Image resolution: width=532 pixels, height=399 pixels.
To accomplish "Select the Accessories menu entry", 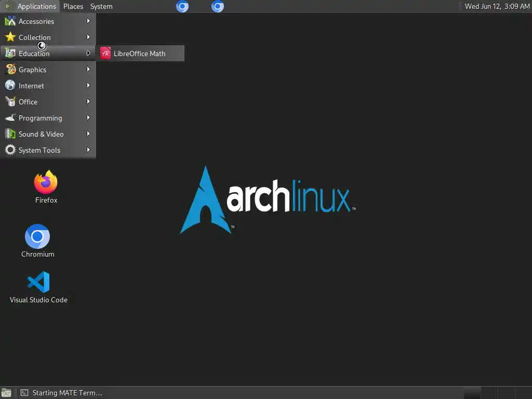I will 48,21.
